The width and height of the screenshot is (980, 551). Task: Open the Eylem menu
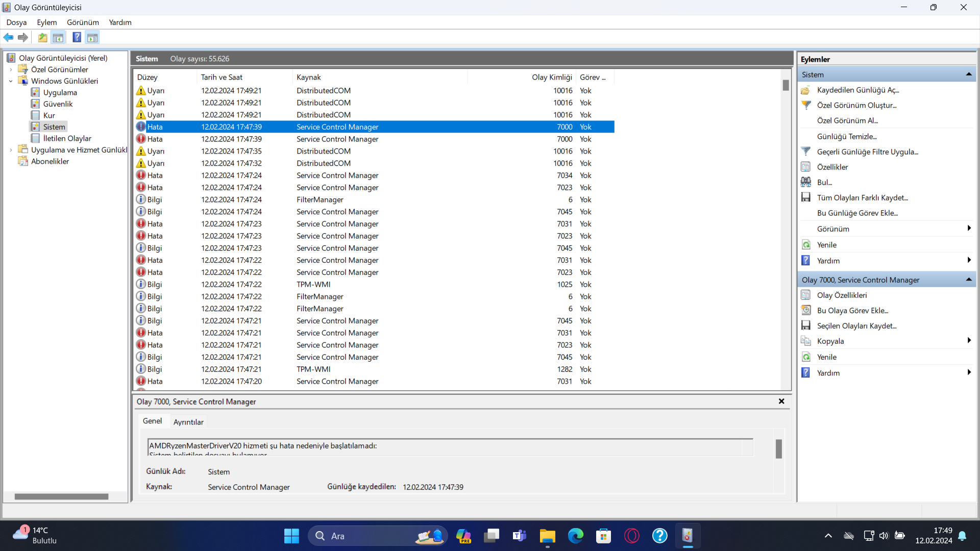pyautogui.click(x=46, y=22)
